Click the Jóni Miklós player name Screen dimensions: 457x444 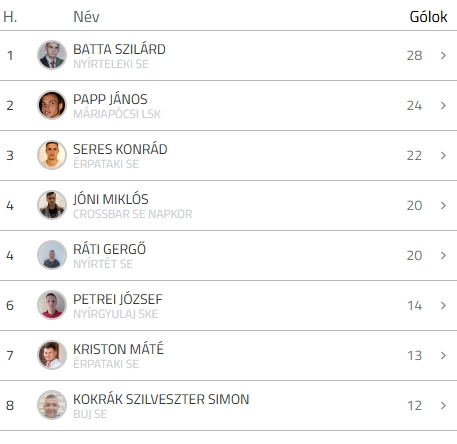pyautogui.click(x=111, y=199)
